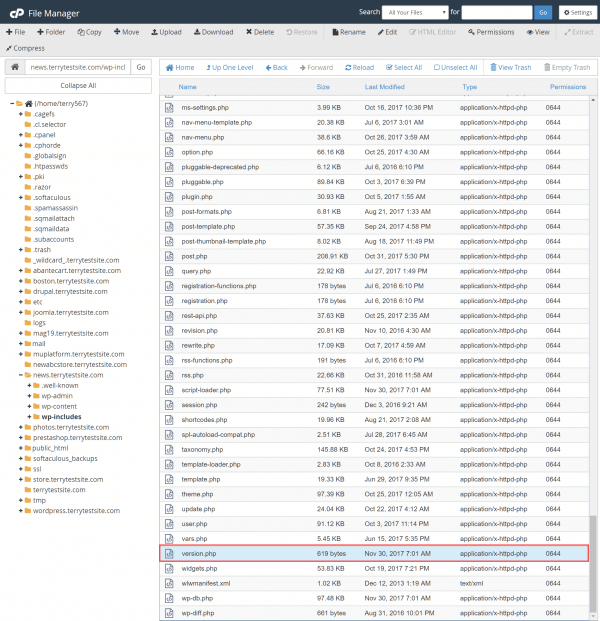Open the 'All Your Files' search dropdown
Screen dimensions: 600x621
[x=415, y=12]
